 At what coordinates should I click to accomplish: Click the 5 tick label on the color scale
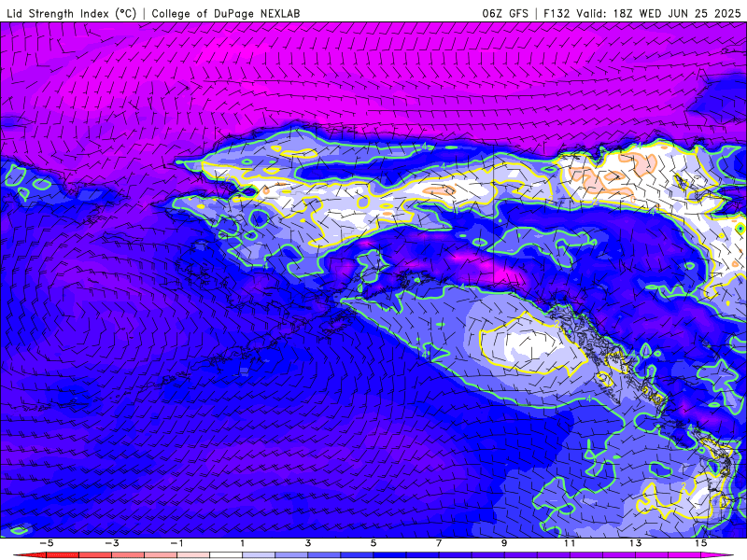(373, 543)
